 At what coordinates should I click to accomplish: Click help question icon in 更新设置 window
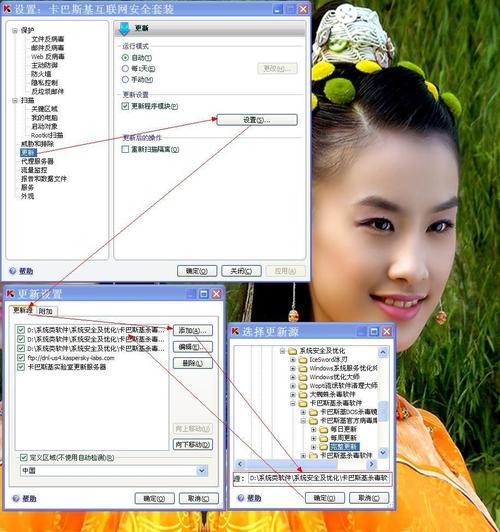click(x=16, y=498)
